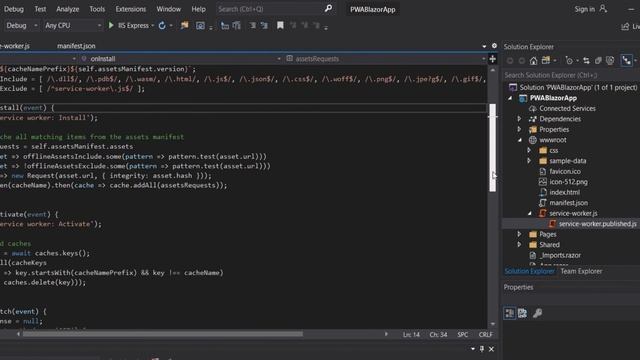Screen dimensions: 640x360
Task: Select index.html in Solution Explorer
Action: pos(564,192)
